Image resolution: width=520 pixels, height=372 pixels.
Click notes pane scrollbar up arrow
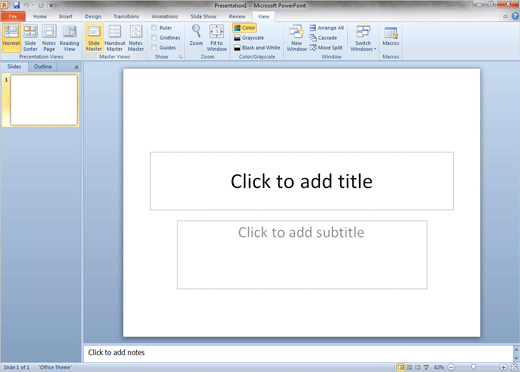pos(516,350)
